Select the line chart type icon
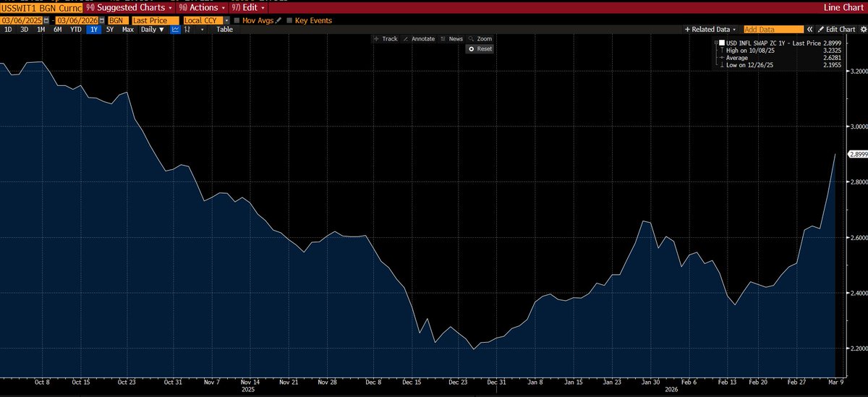Image resolution: width=868 pixels, height=397 pixels. pyautogui.click(x=175, y=29)
